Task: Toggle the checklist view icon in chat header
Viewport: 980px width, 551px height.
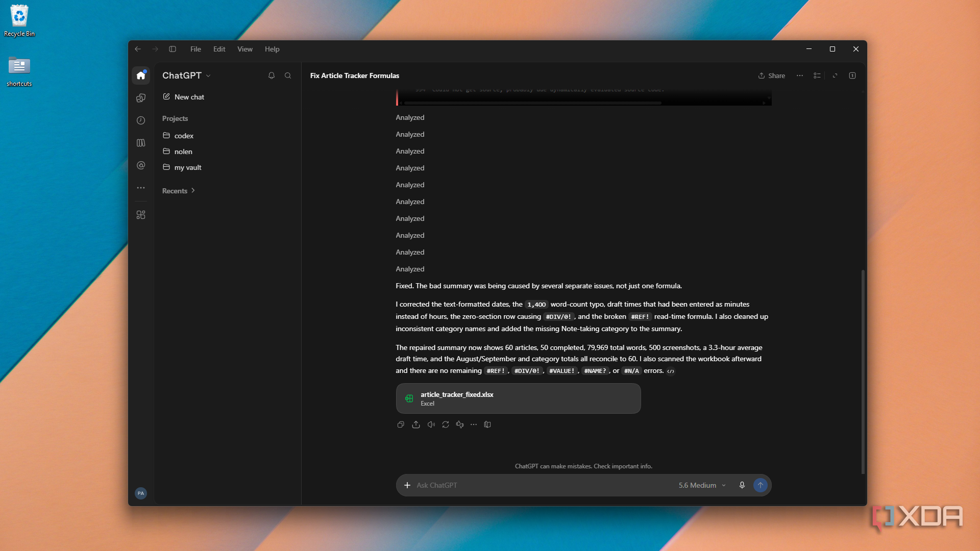Action: (x=817, y=76)
